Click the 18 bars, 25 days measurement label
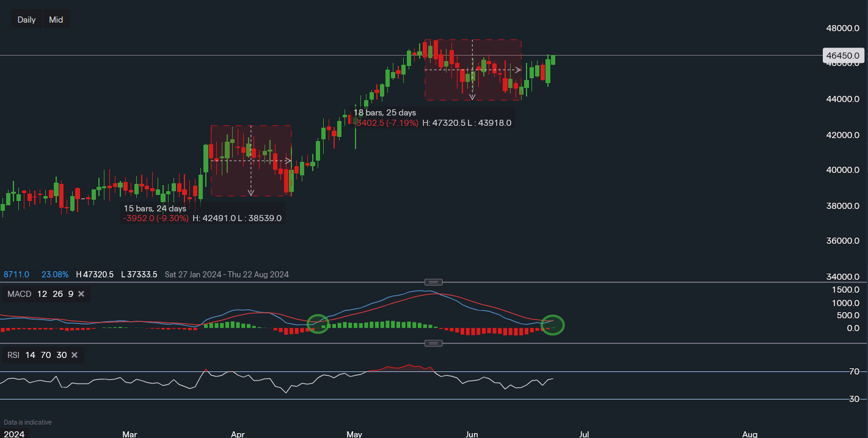This screenshot has width=868, height=438. coord(385,112)
